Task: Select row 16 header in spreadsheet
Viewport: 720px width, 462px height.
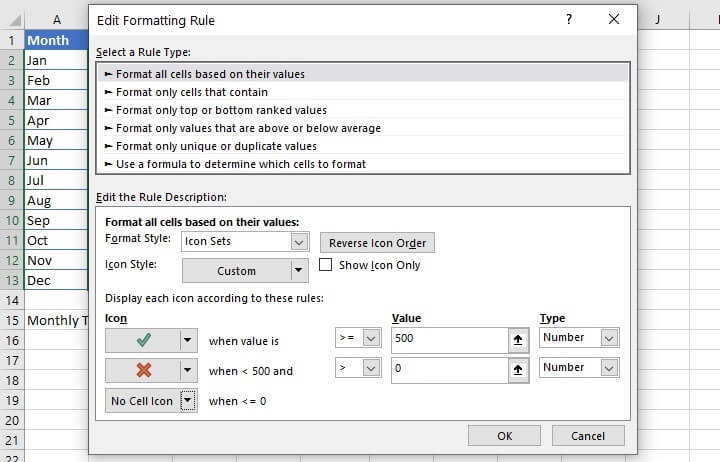Action: click(x=12, y=340)
